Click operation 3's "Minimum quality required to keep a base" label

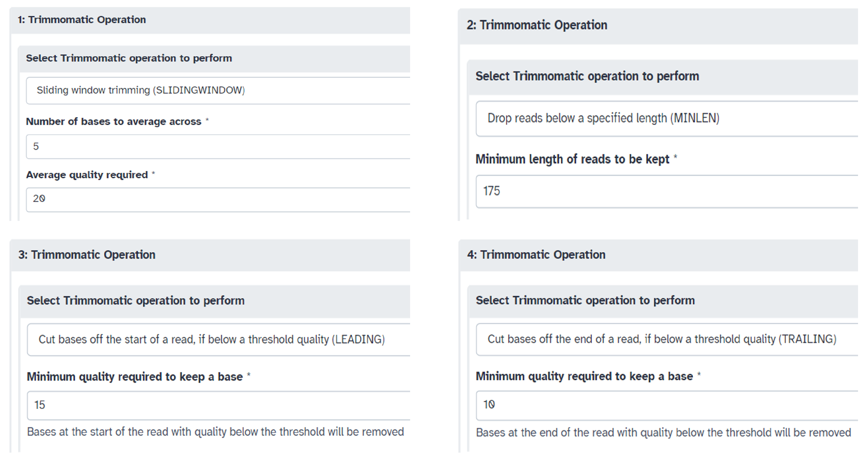point(135,377)
